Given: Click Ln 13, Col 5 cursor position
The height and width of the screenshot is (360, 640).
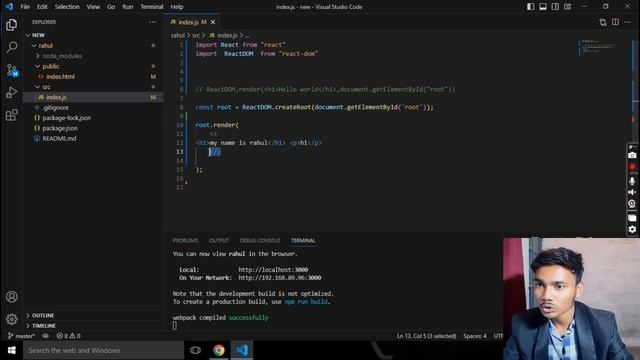Looking at the screenshot, I should tap(426, 336).
